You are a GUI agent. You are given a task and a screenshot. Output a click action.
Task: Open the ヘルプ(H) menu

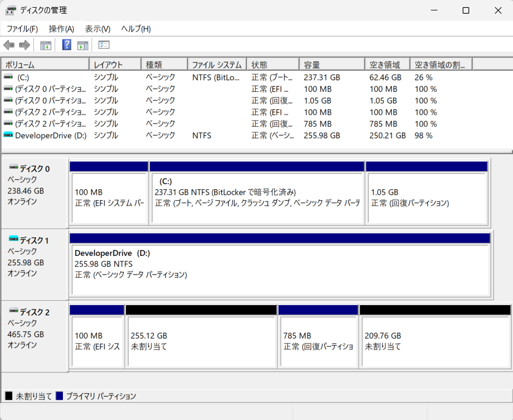(136, 29)
